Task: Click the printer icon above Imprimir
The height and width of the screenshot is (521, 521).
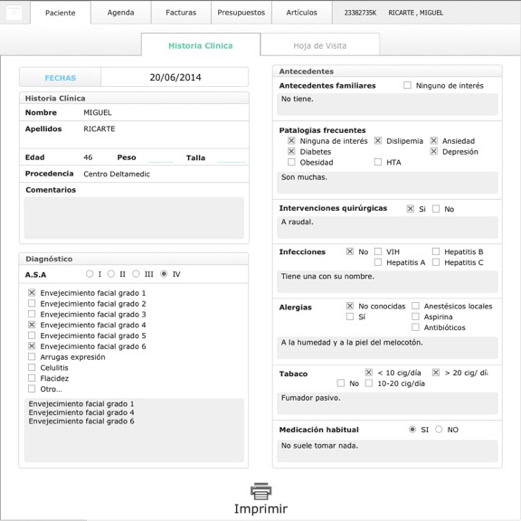Action: [x=261, y=491]
